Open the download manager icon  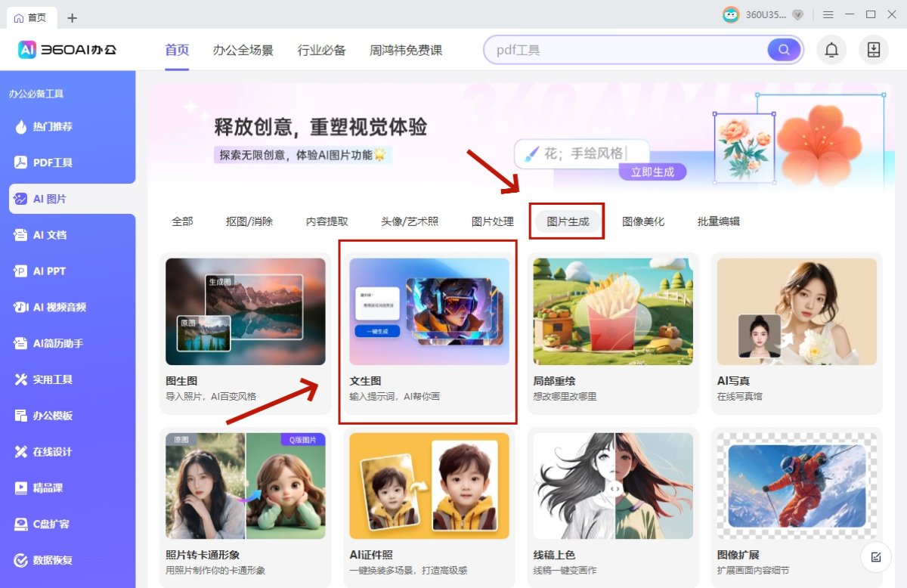[x=874, y=50]
